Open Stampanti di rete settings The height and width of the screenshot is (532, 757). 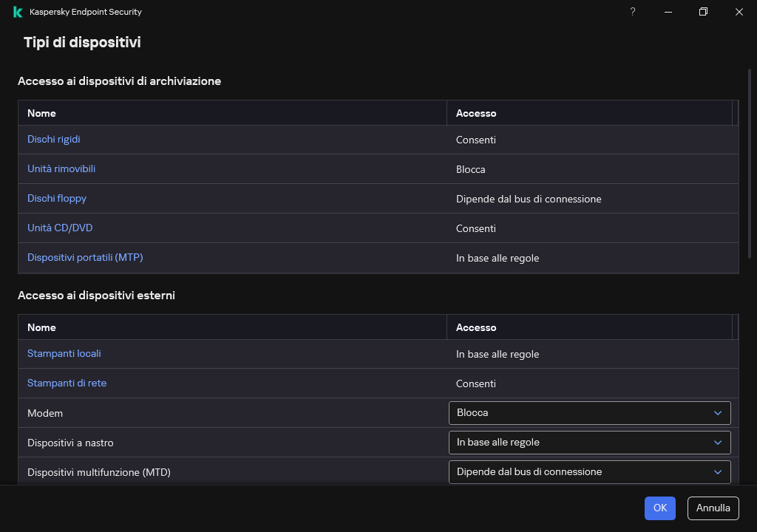coord(67,383)
